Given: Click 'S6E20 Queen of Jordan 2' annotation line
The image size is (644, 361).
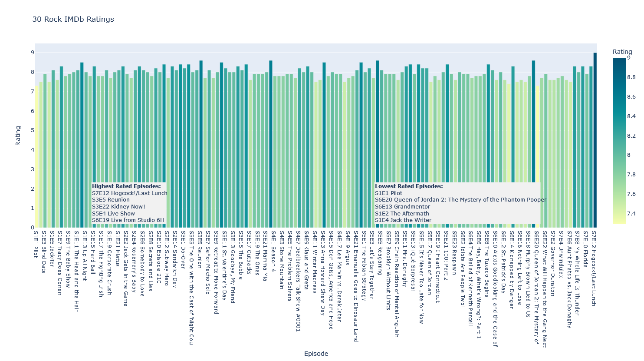Looking at the screenshot, I should (x=460, y=200).
